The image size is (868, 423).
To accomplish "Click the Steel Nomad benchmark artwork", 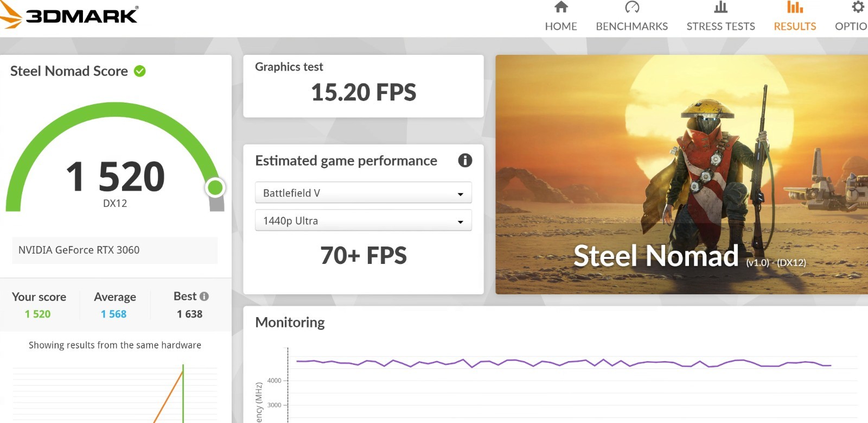I will pos(681,174).
